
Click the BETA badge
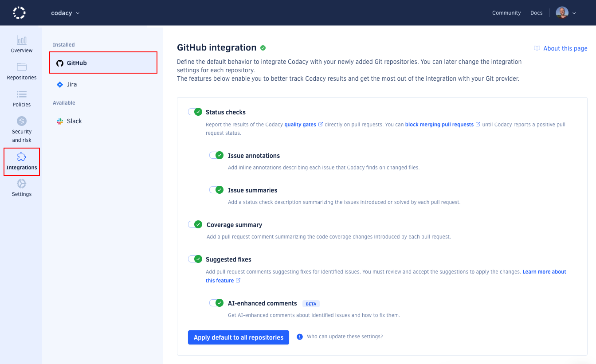[x=311, y=304]
